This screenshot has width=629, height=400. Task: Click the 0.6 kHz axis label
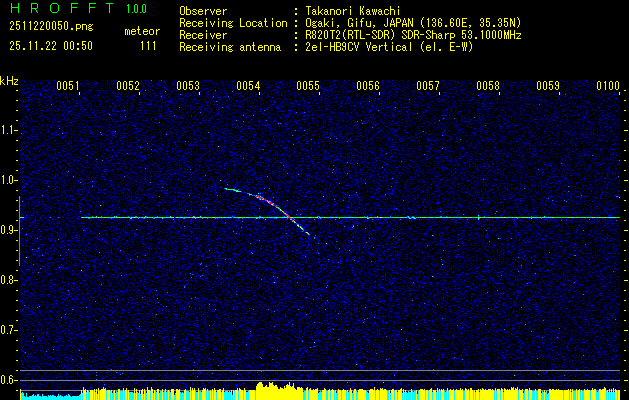pos(8,380)
